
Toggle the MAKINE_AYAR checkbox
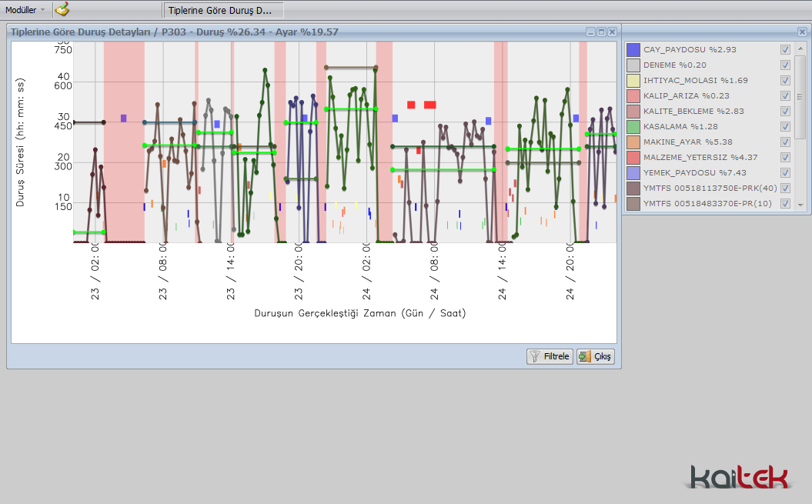[785, 142]
